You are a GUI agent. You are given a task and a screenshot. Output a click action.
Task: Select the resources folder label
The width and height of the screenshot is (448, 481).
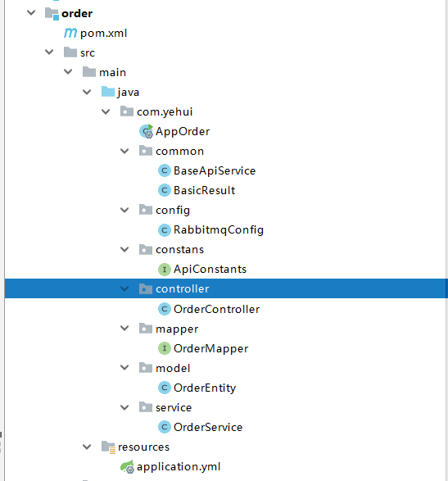click(x=143, y=447)
